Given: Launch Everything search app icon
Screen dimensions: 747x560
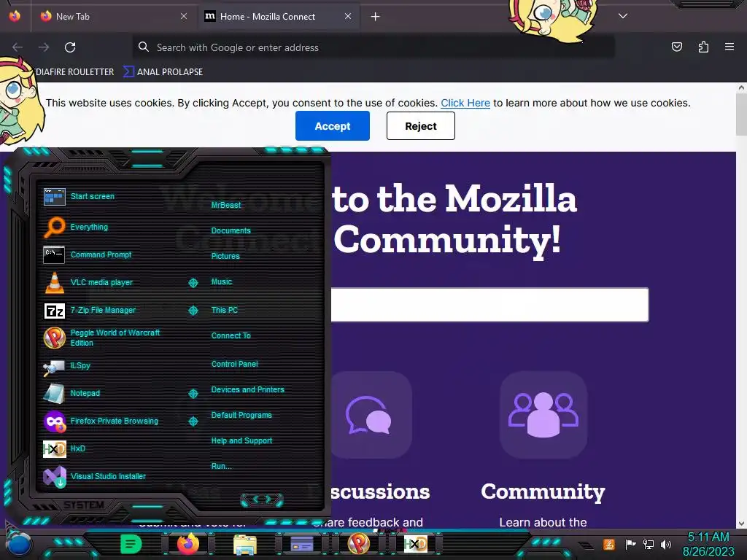Looking at the screenshot, I should pyautogui.click(x=54, y=227).
